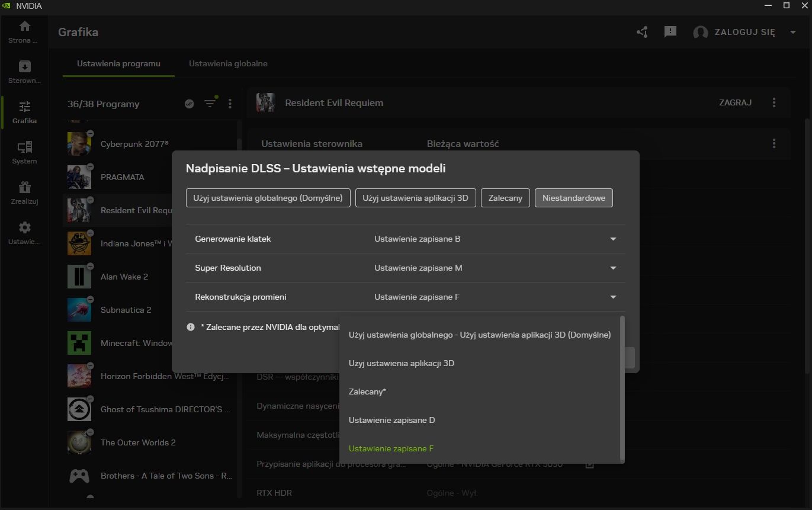Image resolution: width=812 pixels, height=510 pixels.
Task: Click the NVIDIA logo in the title bar
Action: [x=6, y=6]
